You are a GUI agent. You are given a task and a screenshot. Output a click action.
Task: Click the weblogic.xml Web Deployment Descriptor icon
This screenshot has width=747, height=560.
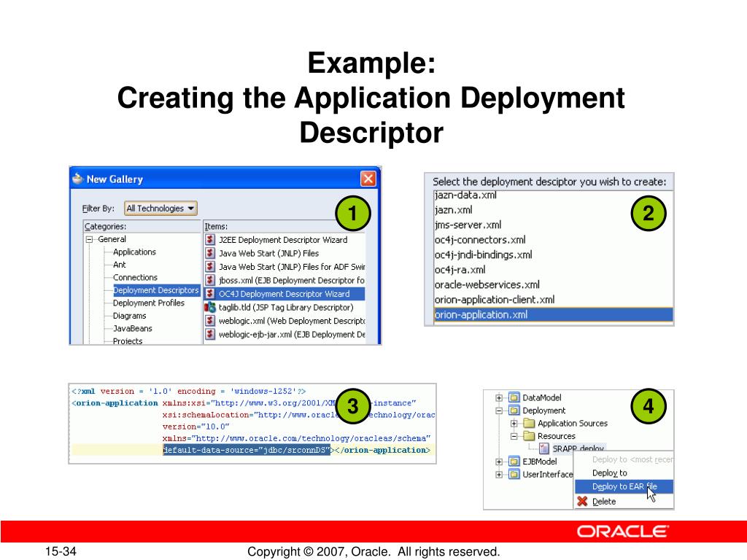pyautogui.click(x=209, y=321)
